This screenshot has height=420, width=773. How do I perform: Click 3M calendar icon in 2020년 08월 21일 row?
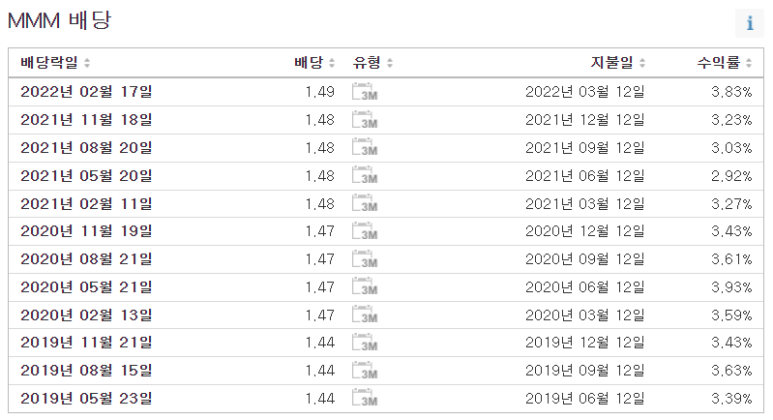pos(365,259)
